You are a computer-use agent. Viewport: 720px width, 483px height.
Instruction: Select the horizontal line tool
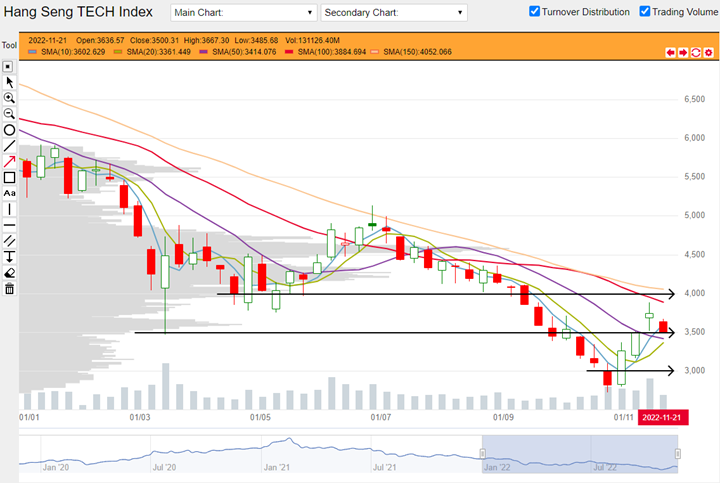[x=9, y=225]
